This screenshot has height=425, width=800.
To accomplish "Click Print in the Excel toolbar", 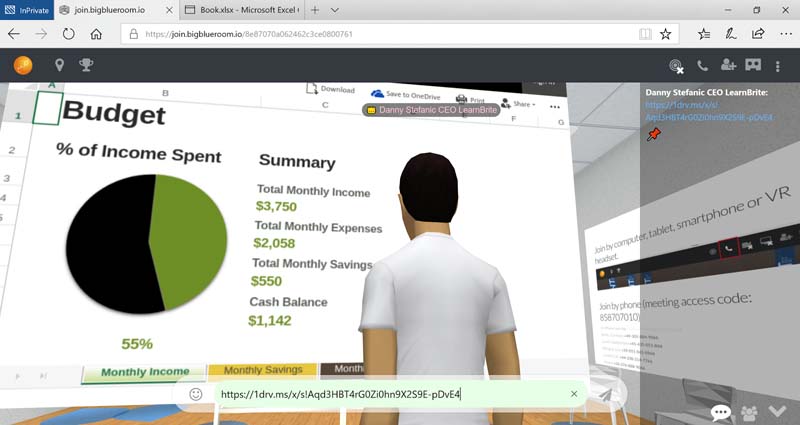I will point(470,99).
